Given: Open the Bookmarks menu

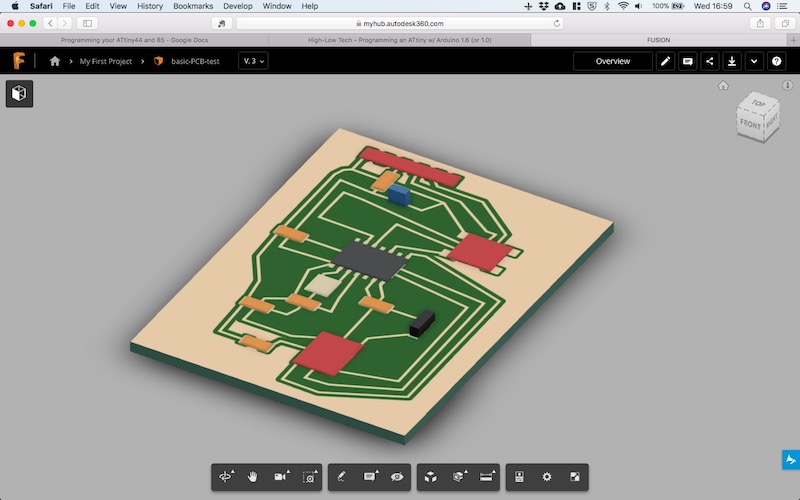Looking at the screenshot, I should point(193,6).
